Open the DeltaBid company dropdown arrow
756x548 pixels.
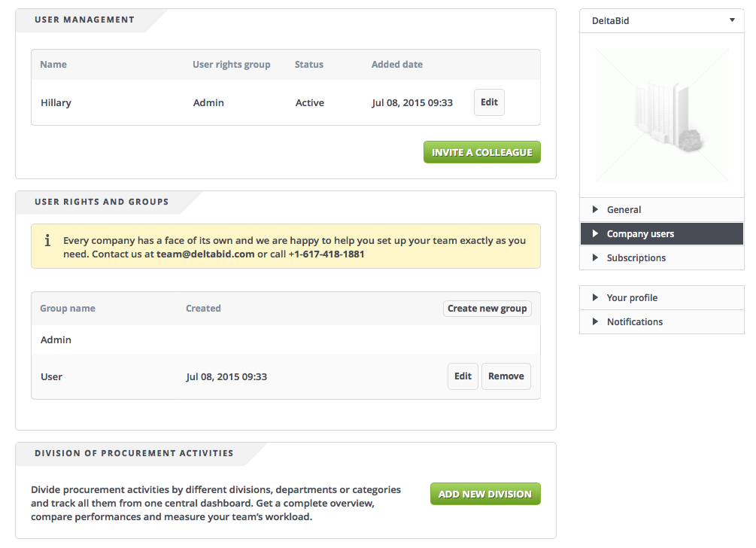(x=732, y=20)
